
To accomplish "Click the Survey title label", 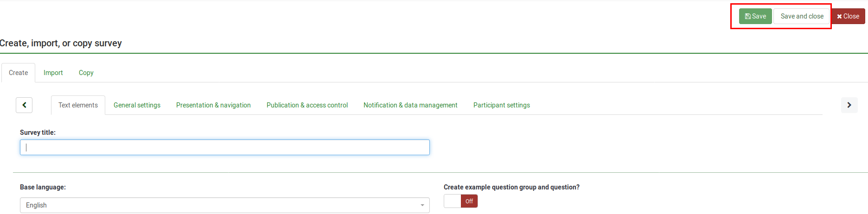I will coord(38,132).
